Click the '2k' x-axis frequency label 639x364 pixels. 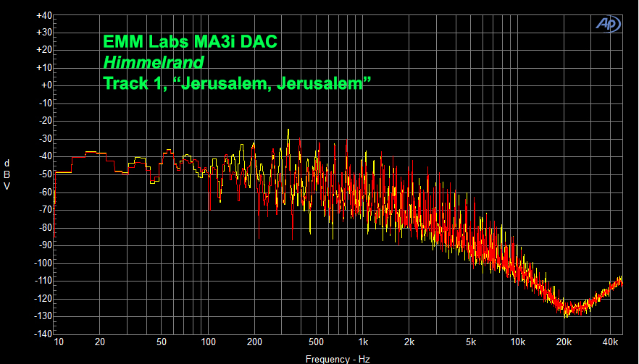point(409,342)
